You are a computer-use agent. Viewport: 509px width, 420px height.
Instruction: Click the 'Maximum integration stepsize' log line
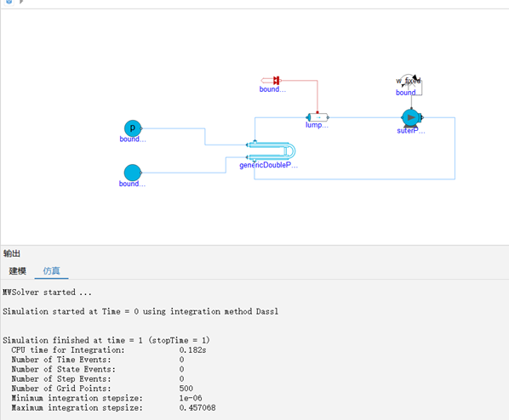(x=113, y=408)
